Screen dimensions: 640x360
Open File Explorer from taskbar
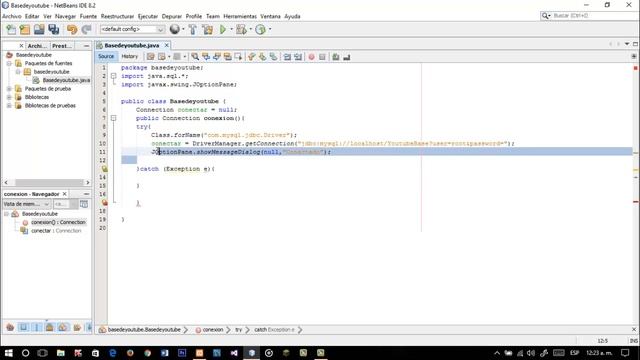pyautogui.click(x=60, y=353)
